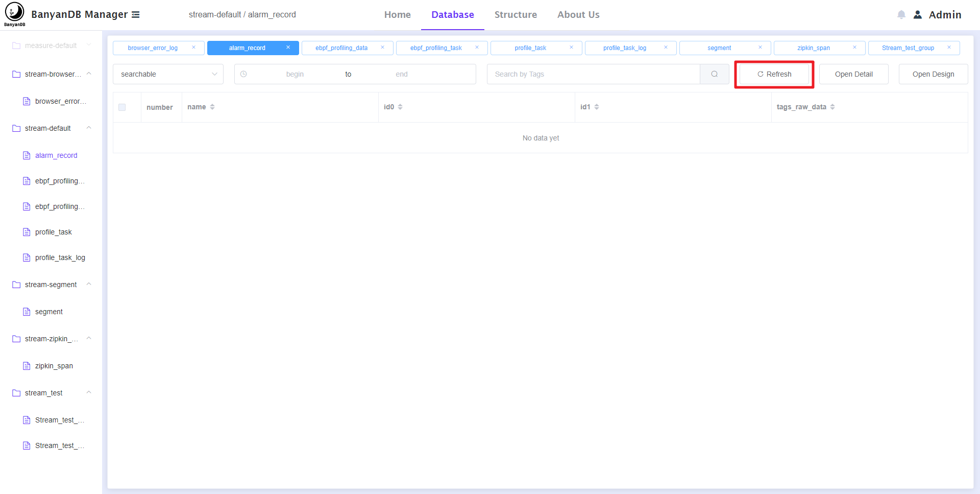Click the Open Detail button

tap(854, 74)
